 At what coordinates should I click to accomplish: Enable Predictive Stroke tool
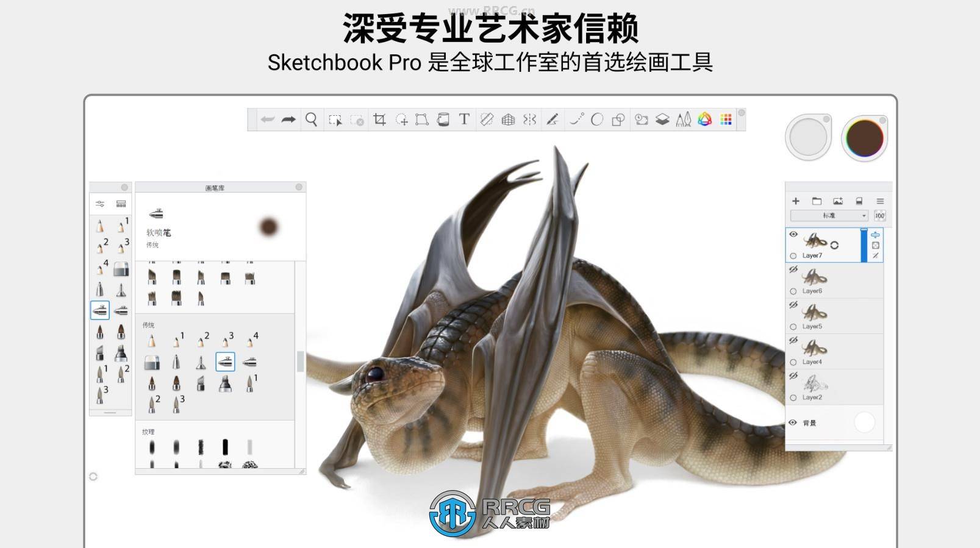[x=576, y=119]
